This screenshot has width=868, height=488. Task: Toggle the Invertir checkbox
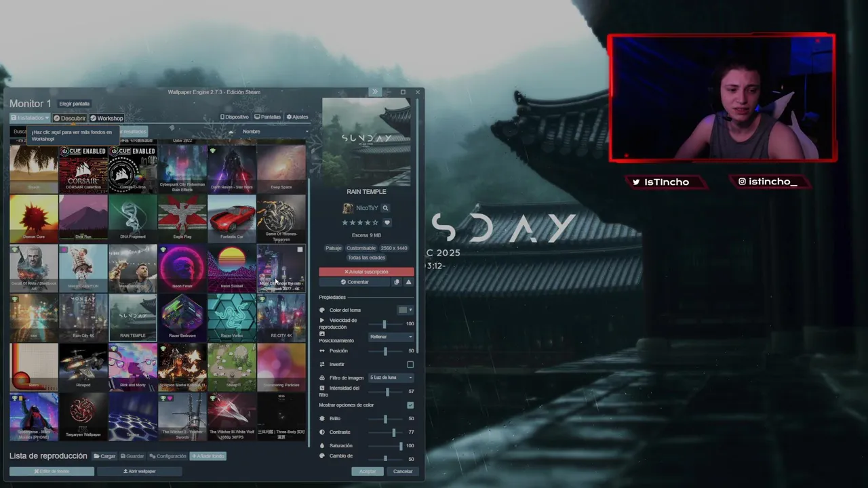tap(410, 364)
